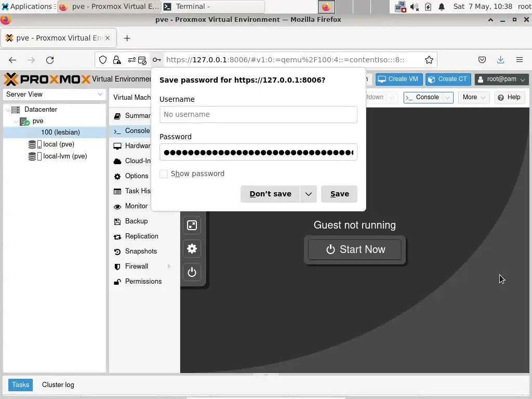Expand the Firewall submenu arrow
This screenshot has width=532, height=399.
tap(169, 267)
